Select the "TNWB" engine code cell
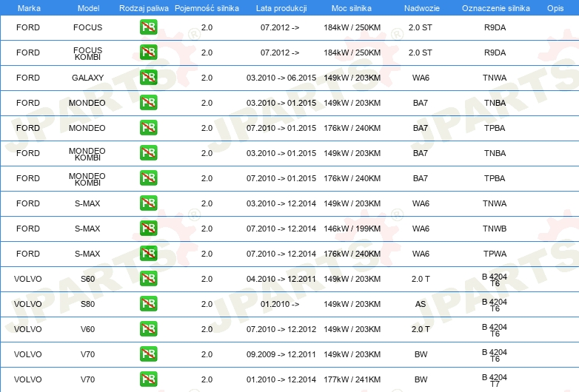 [x=495, y=229]
